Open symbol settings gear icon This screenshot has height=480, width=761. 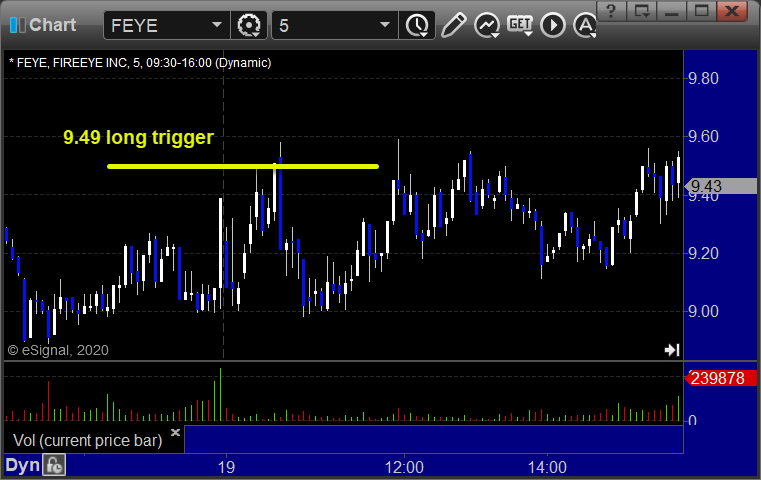[x=248, y=25]
